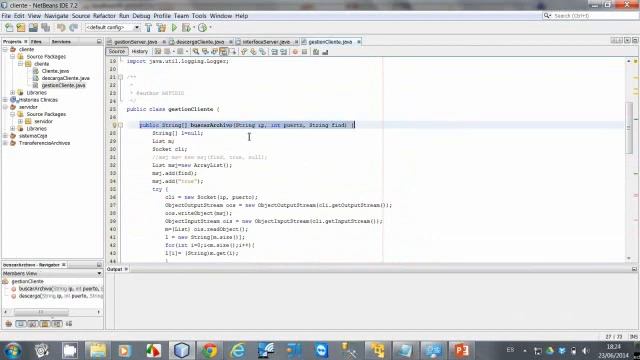
Task: Open the Window menu
Action: pos(220,16)
